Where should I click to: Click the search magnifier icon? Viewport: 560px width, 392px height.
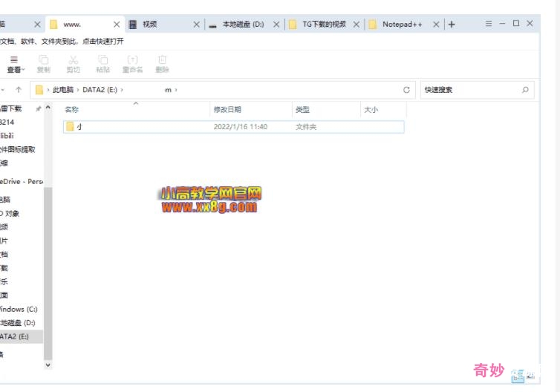click(x=525, y=90)
